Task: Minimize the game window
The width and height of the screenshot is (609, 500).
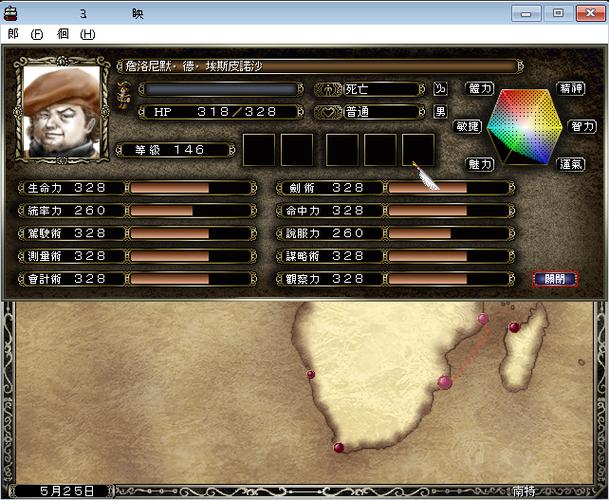Action: (526, 14)
